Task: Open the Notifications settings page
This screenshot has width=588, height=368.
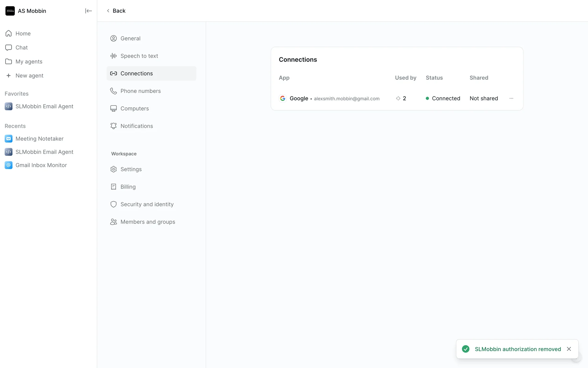Action: (x=137, y=126)
